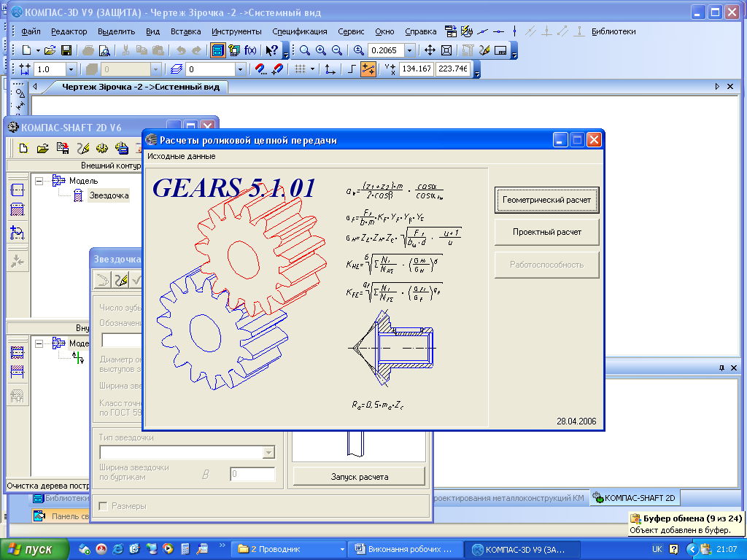Click the Pan view four-arrow icon
Screen dimensions: 747x560
pyautogui.click(x=430, y=50)
